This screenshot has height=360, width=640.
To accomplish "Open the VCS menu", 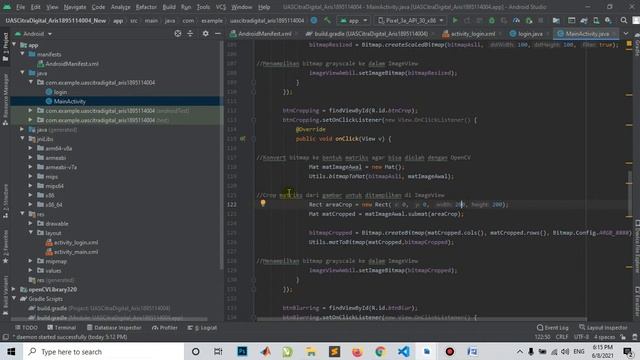I will [x=221, y=7].
